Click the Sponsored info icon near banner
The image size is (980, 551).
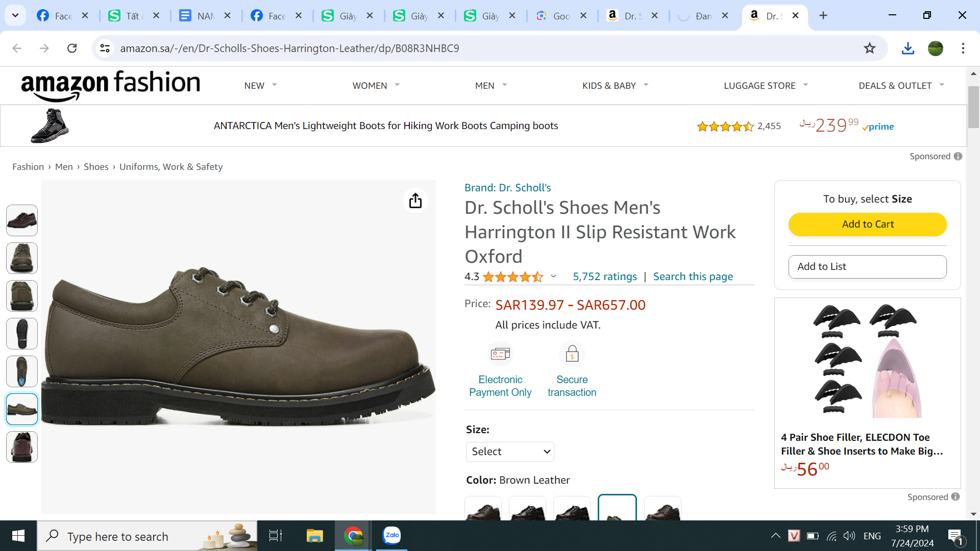tap(958, 156)
